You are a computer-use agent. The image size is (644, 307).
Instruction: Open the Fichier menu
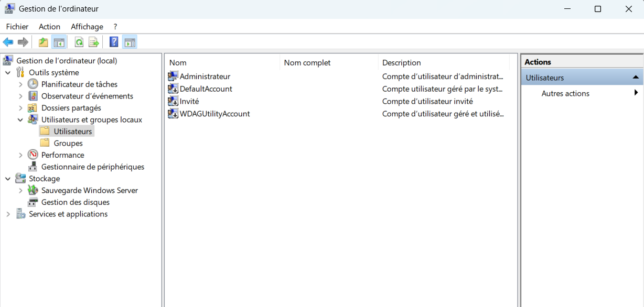click(x=17, y=27)
